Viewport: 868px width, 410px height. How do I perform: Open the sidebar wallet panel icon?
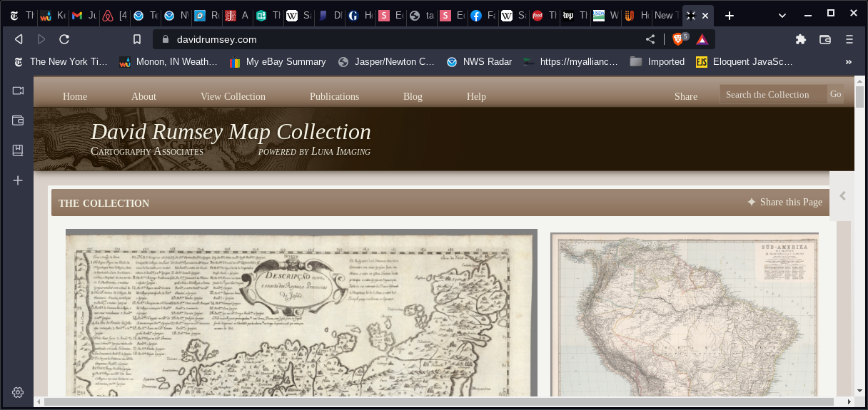[x=18, y=121]
